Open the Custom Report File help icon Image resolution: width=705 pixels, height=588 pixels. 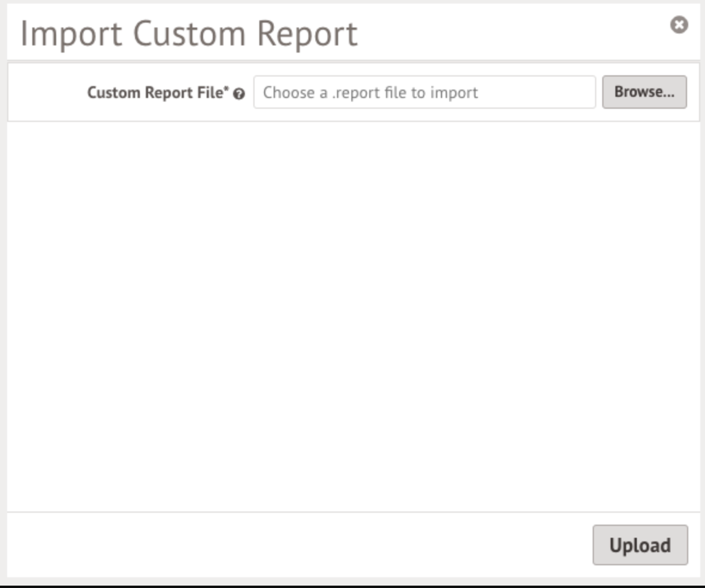click(239, 93)
